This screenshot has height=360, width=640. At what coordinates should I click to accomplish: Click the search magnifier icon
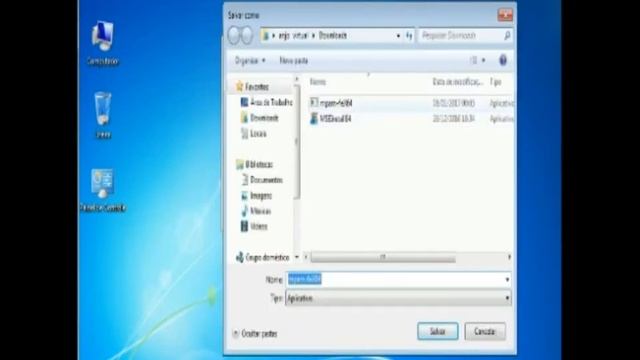tap(507, 36)
